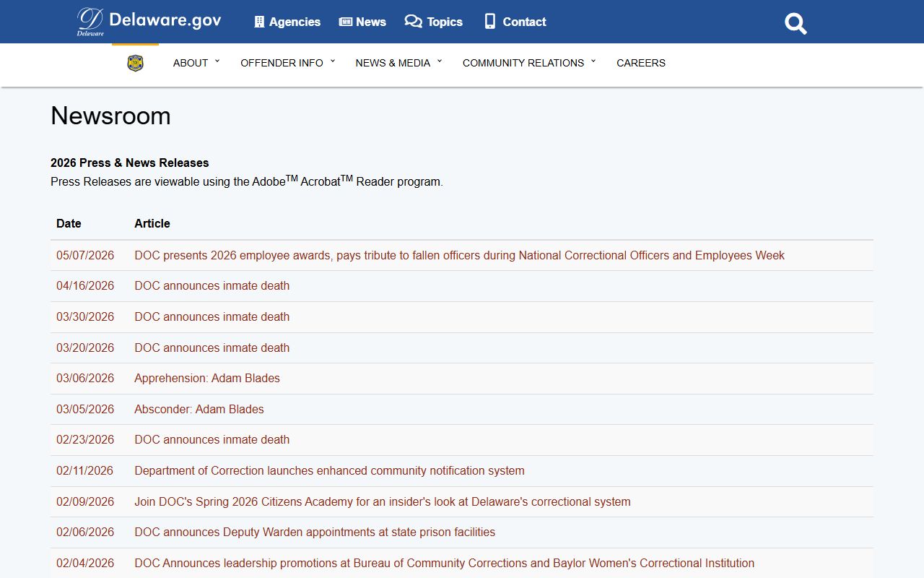Viewport: 924px width, 578px height.
Task: Click the 02/06/2026 date cell
Action: [x=85, y=532]
